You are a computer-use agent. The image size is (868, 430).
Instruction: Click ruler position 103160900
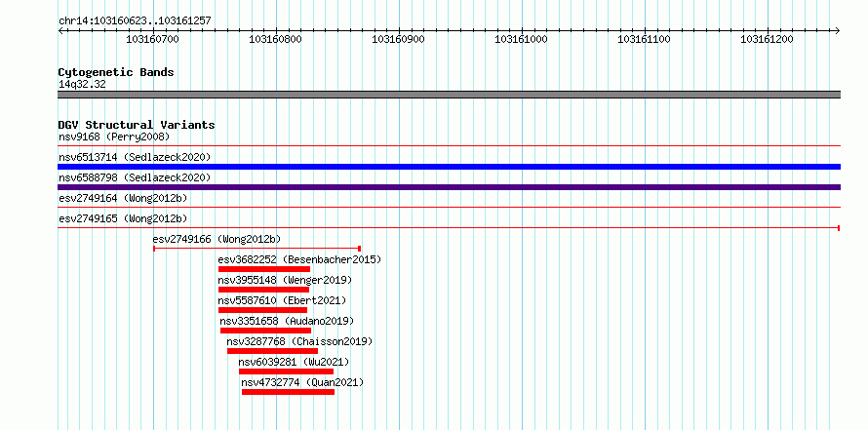coord(399,39)
